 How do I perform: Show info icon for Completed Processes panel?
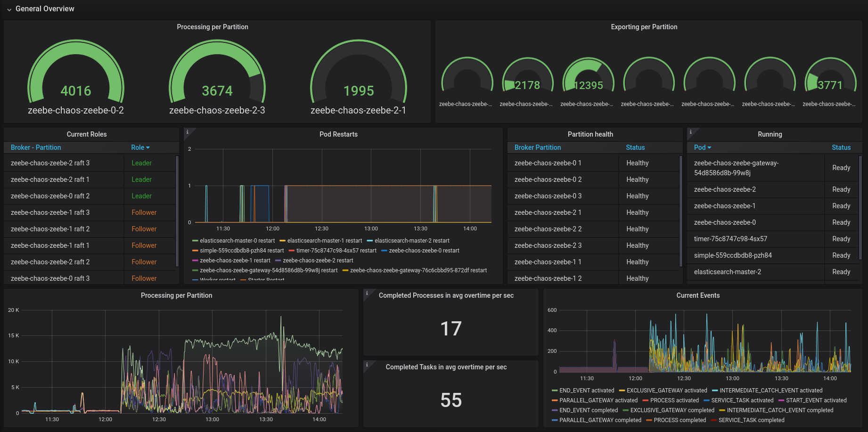(x=367, y=293)
